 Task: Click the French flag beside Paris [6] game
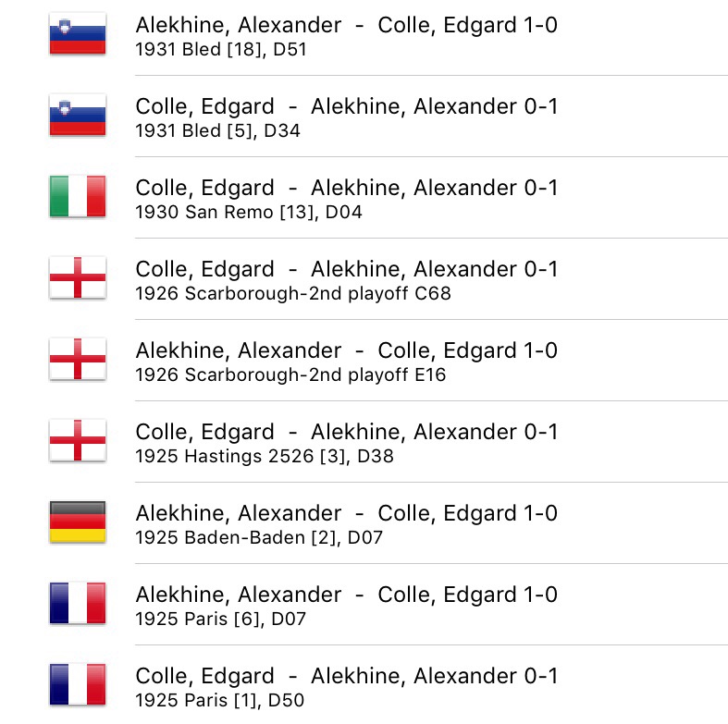pyautogui.click(x=78, y=605)
